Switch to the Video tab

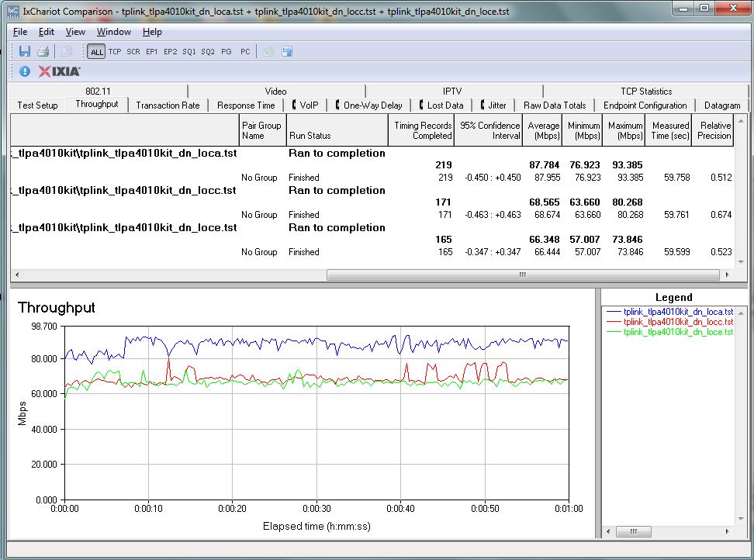(275, 91)
